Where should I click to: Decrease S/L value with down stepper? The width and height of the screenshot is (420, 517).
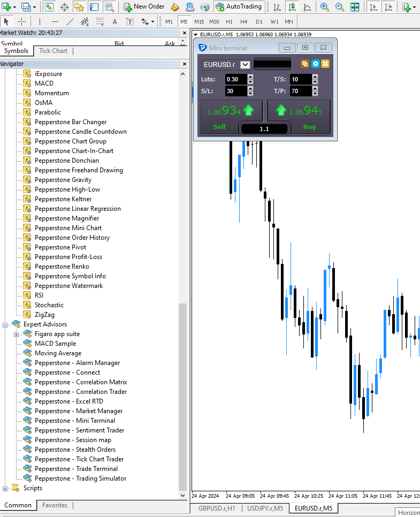pyautogui.click(x=250, y=94)
